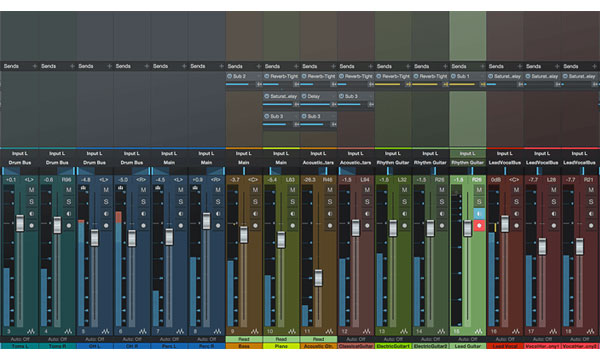This screenshot has height=360, width=600.
Task: Toggle the Delay send power on Acoustic Gtr.
Action: point(304,96)
